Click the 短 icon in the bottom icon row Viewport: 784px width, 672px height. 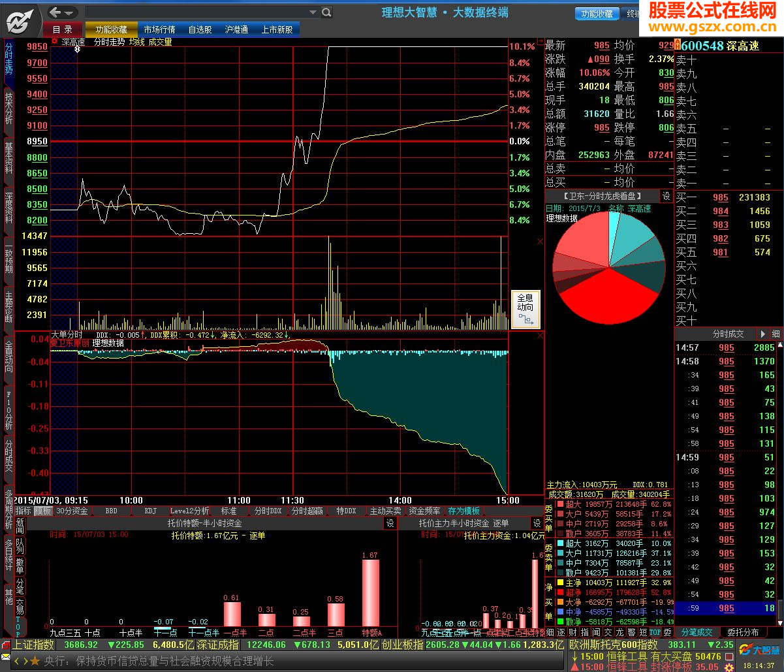coord(644,632)
